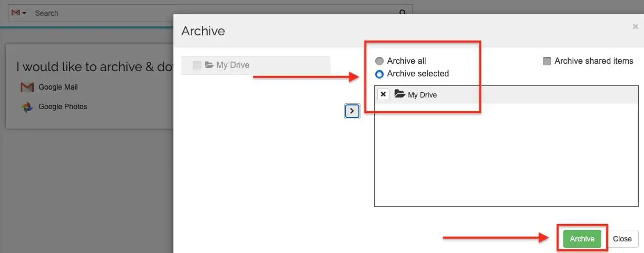Select the Archive all radio option

(379, 61)
